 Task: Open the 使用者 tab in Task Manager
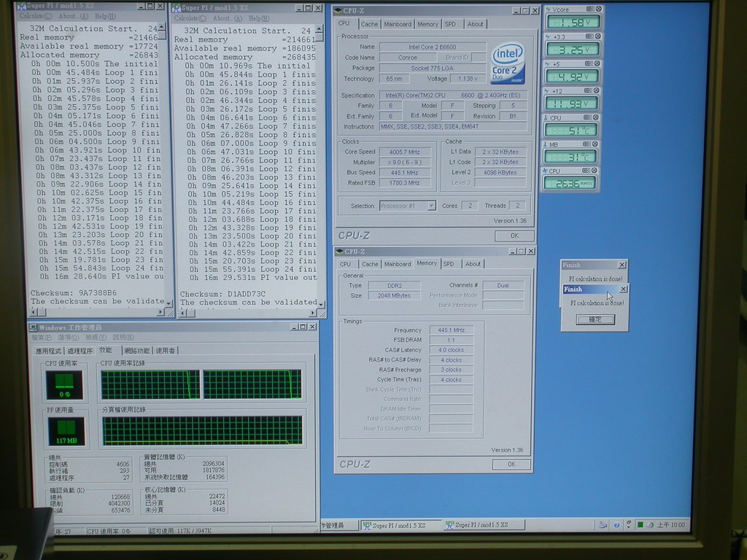166,351
